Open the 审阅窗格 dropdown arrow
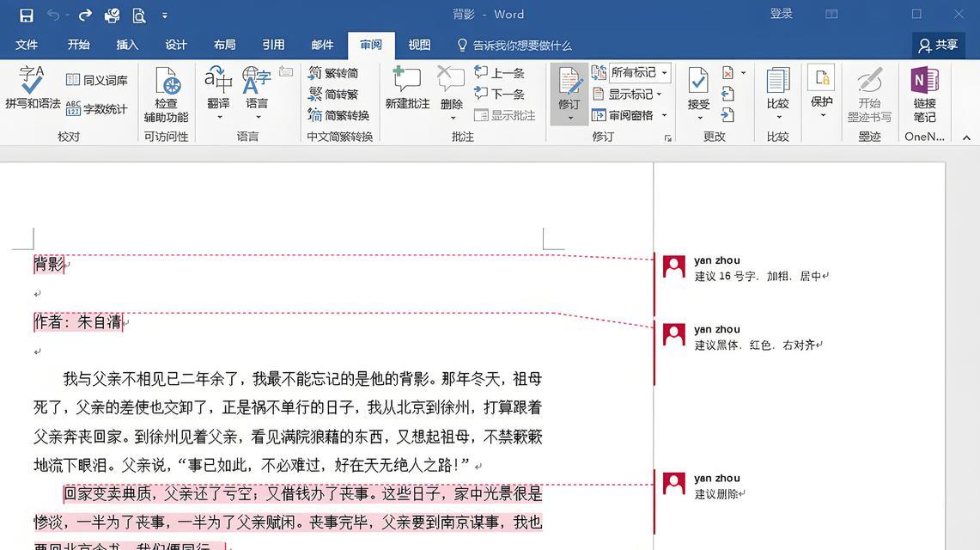Viewport: 980px width, 550px height. click(x=665, y=116)
